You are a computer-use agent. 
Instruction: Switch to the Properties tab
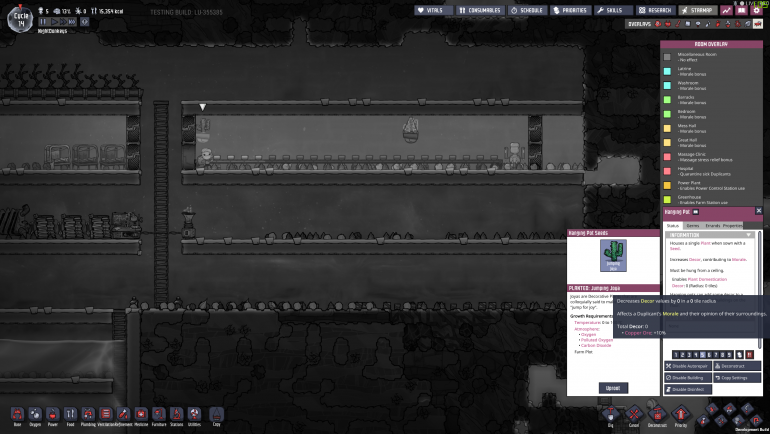point(733,226)
